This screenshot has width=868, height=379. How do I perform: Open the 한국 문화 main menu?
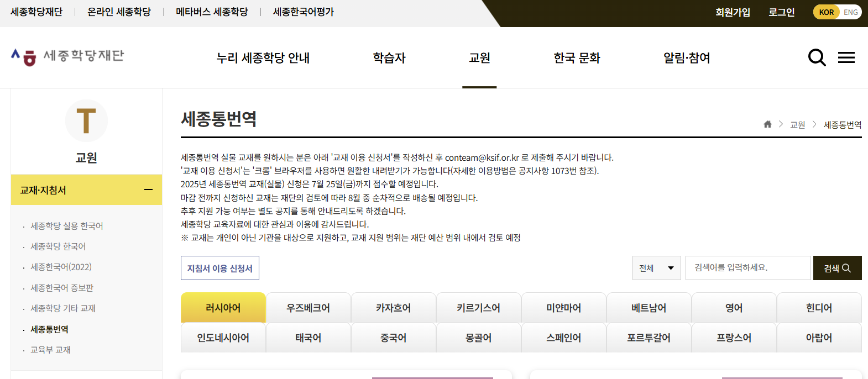577,57
